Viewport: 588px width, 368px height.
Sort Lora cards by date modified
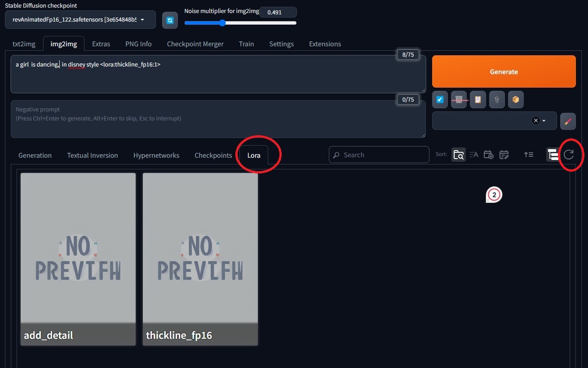click(x=504, y=155)
